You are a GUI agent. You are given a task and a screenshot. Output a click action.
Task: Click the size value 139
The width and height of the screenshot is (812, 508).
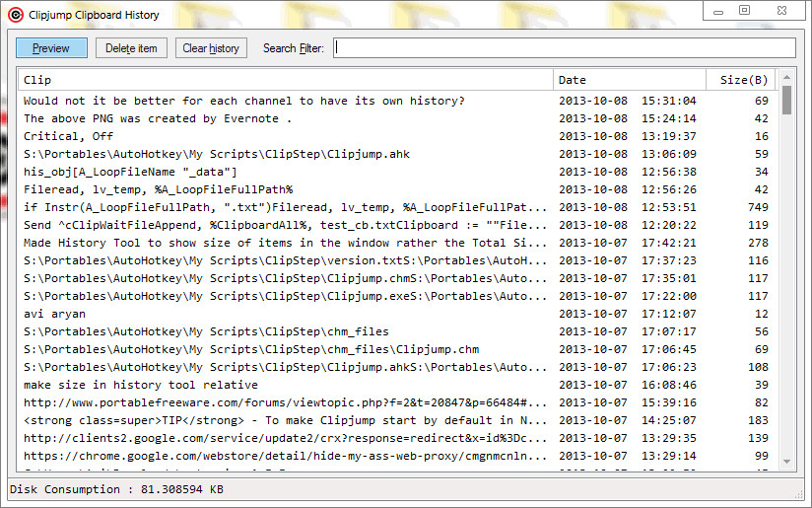click(x=758, y=438)
